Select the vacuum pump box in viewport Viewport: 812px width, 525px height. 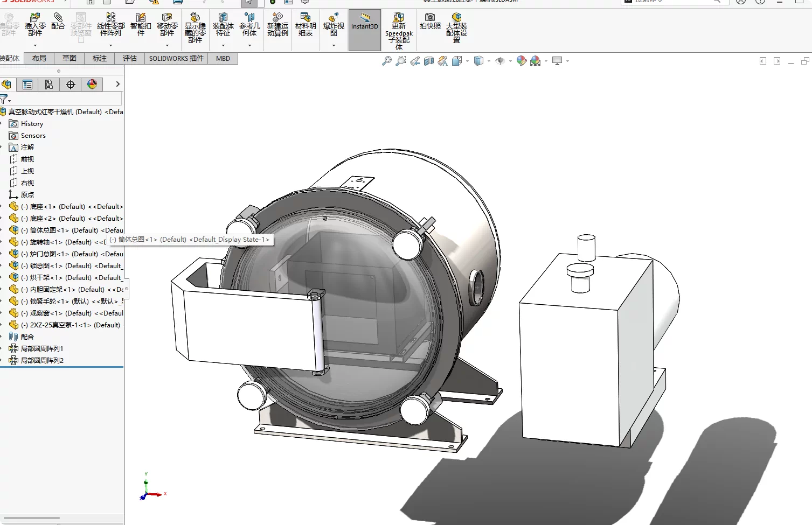[588, 350]
